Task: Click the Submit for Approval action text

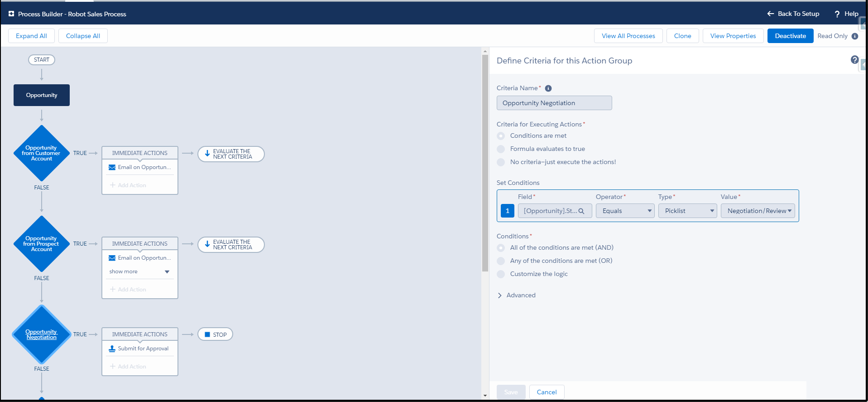Action: pos(143,349)
